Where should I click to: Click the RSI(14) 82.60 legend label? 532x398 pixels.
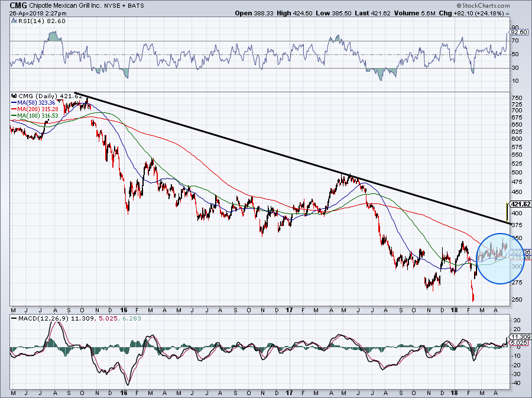[41, 21]
